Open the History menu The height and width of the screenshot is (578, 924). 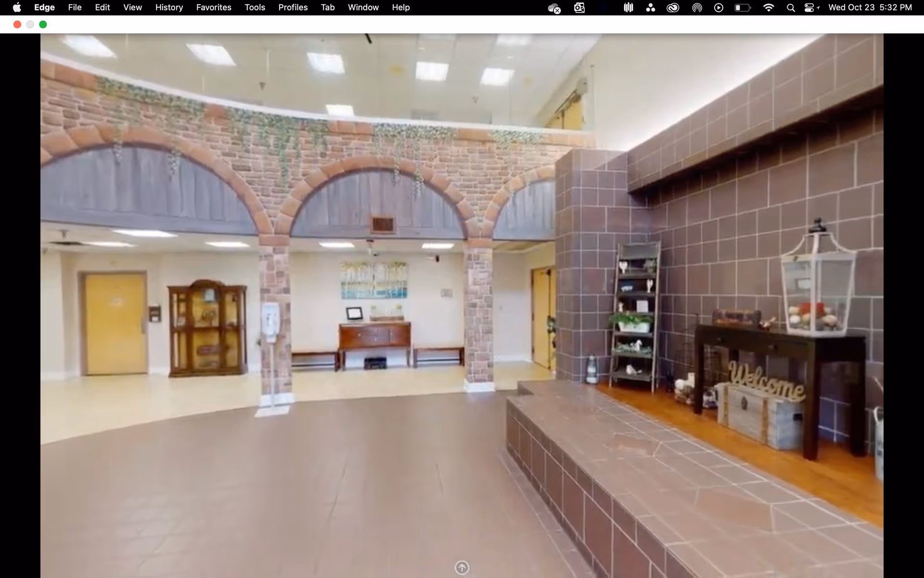click(x=169, y=8)
